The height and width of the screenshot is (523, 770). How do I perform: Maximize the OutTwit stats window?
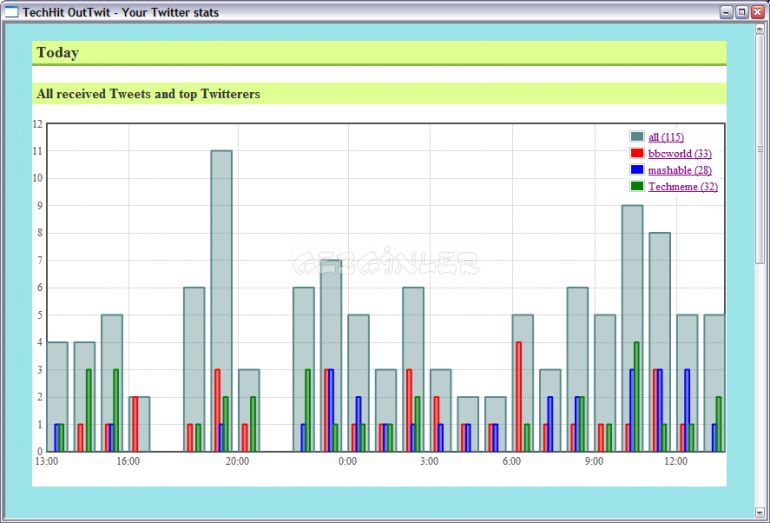coord(742,12)
